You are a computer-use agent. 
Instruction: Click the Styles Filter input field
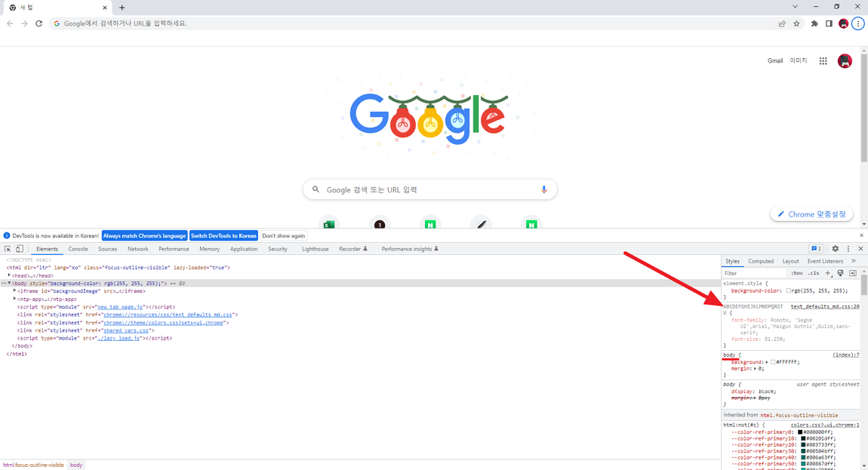point(754,273)
